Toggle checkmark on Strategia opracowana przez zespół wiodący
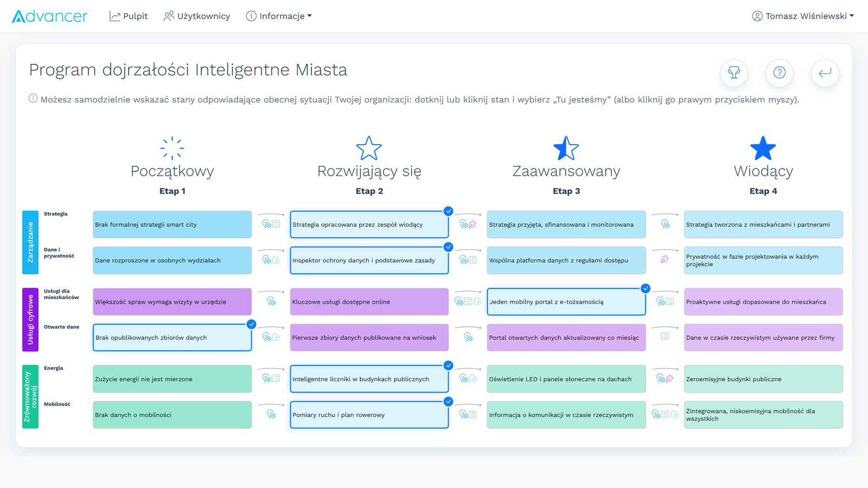The image size is (868, 488). 448,211
